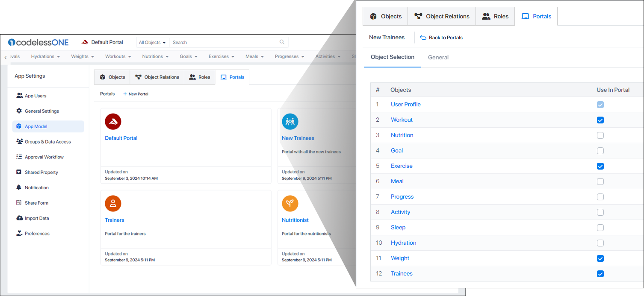Disable the Exercise checkbox
This screenshot has width=644, height=296.
[600, 166]
